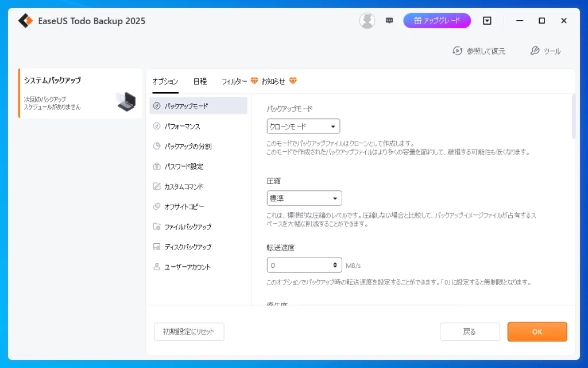Expand the バックアップモード dropdown

point(303,126)
